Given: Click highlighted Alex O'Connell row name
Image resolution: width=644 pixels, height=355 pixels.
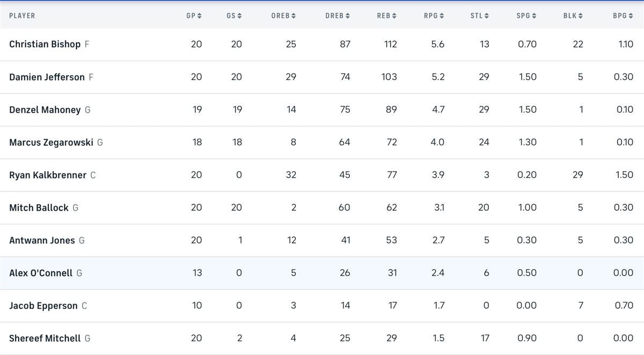Looking at the screenshot, I should [41, 273].
